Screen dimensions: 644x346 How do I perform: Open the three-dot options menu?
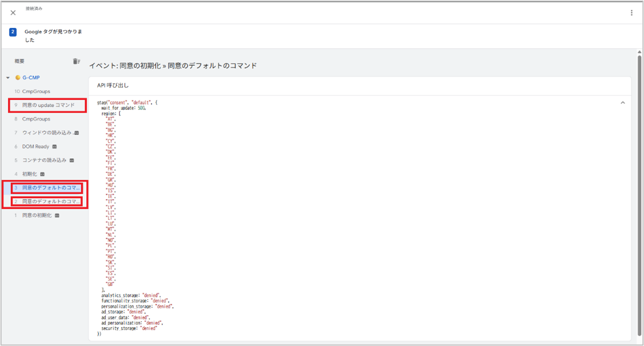click(632, 13)
